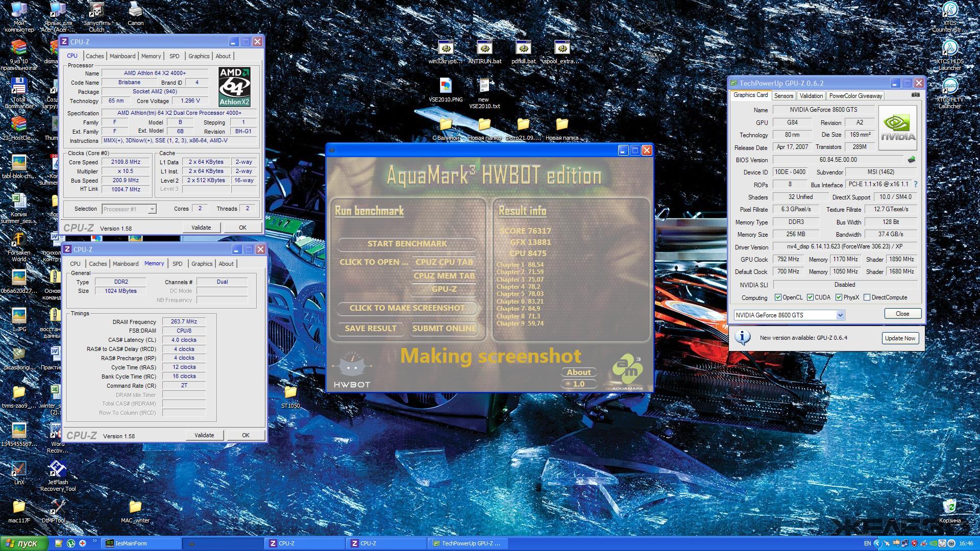Open the MAC_writer folder icon

(x=135, y=507)
